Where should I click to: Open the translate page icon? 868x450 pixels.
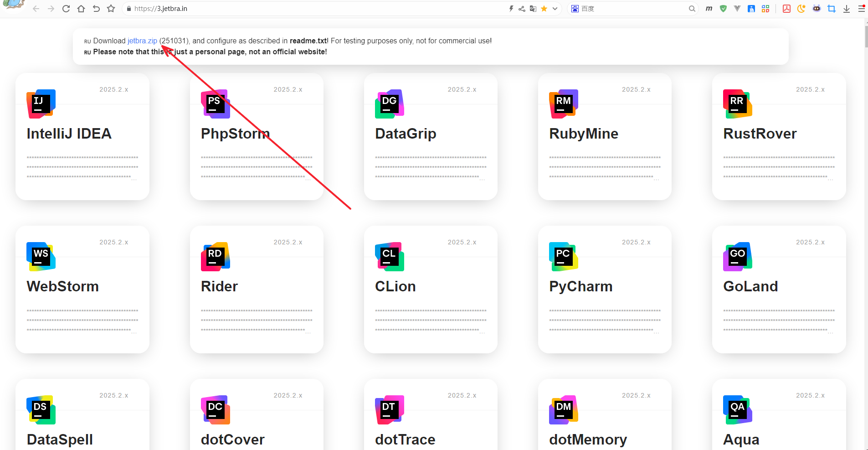point(533,9)
